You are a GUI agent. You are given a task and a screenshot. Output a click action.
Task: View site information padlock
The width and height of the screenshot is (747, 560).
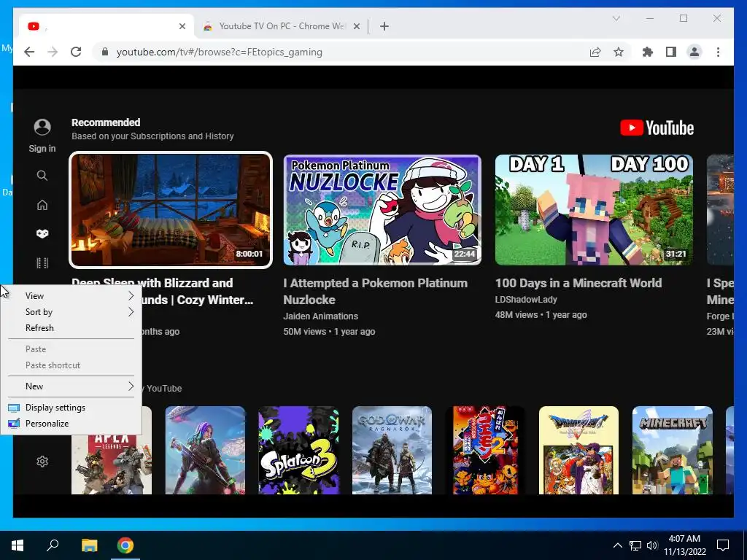click(105, 52)
